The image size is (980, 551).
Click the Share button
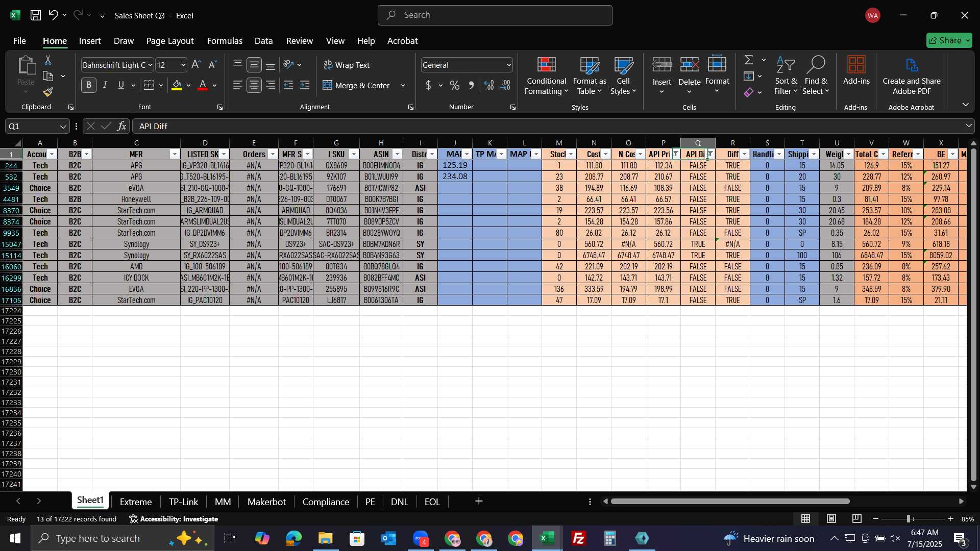click(x=949, y=40)
